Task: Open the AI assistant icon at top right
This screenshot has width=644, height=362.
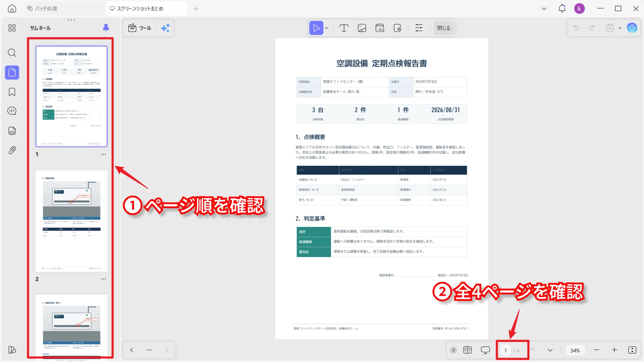Action: click(632, 28)
